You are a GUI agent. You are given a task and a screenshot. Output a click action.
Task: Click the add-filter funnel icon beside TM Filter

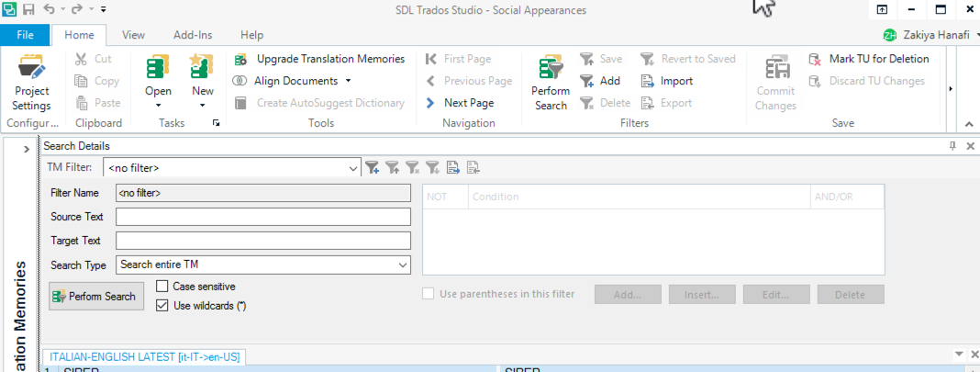pos(373,167)
